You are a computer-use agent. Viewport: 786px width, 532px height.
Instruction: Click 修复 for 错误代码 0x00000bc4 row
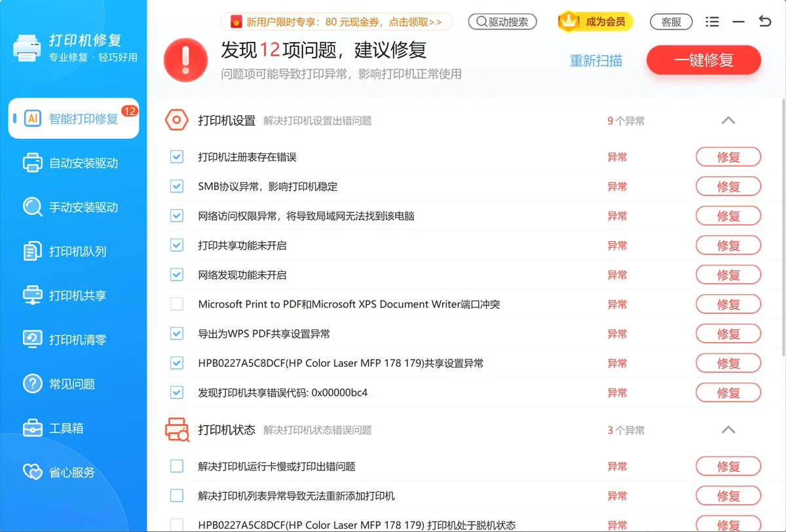click(x=728, y=392)
